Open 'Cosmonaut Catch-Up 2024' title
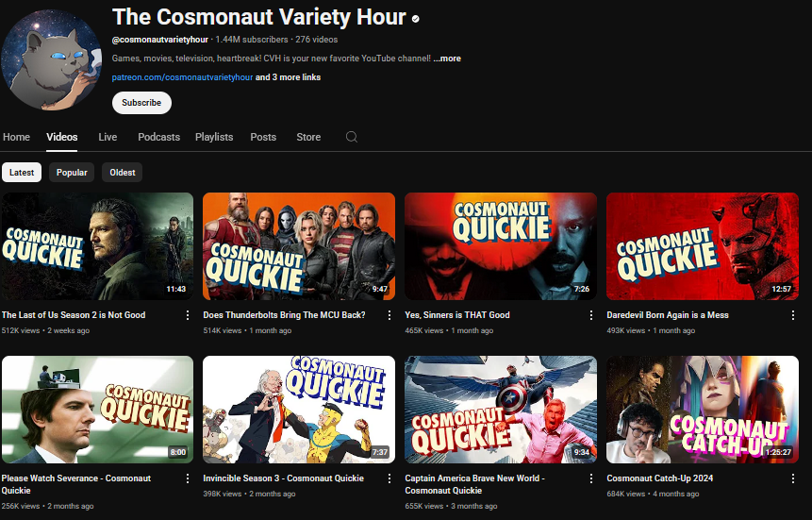This screenshot has height=520, width=812. click(660, 478)
